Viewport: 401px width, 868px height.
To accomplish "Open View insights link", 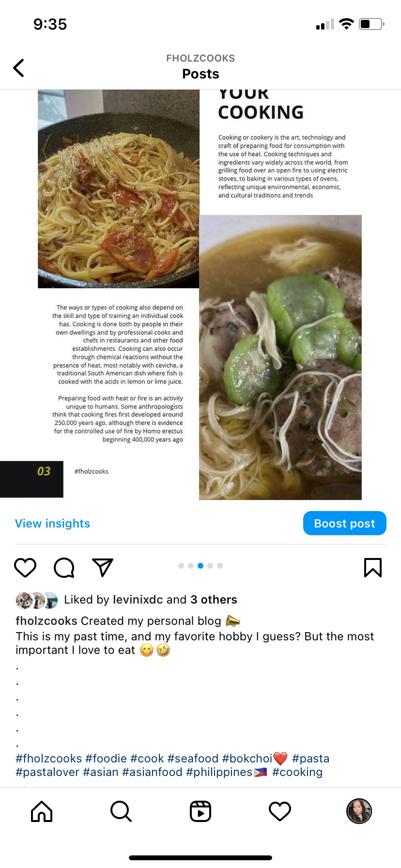I will (52, 524).
